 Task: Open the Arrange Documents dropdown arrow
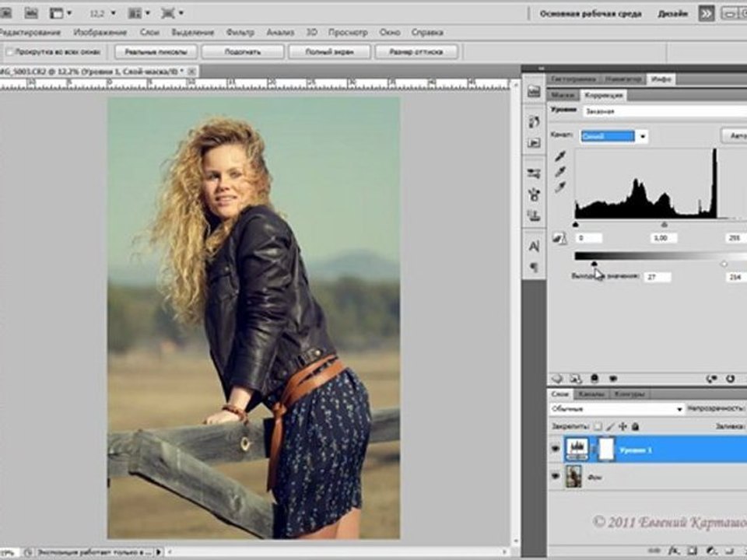click(x=148, y=13)
